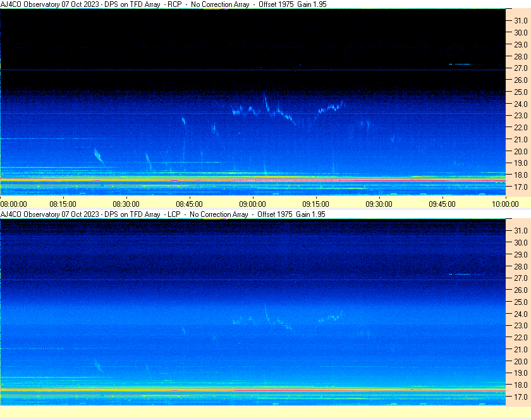Click the 25.0 frequency label on RCP panel
Image resolution: width=531 pixels, height=420 pixels.
(521, 92)
